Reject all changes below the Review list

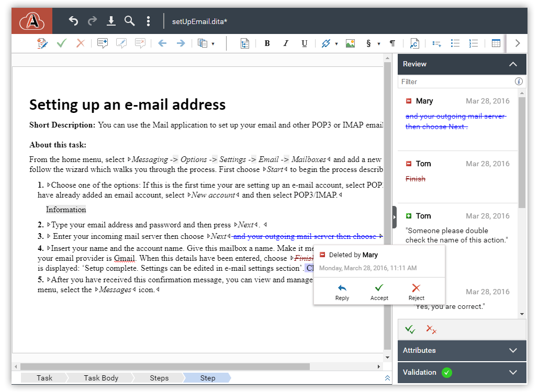coord(431,330)
